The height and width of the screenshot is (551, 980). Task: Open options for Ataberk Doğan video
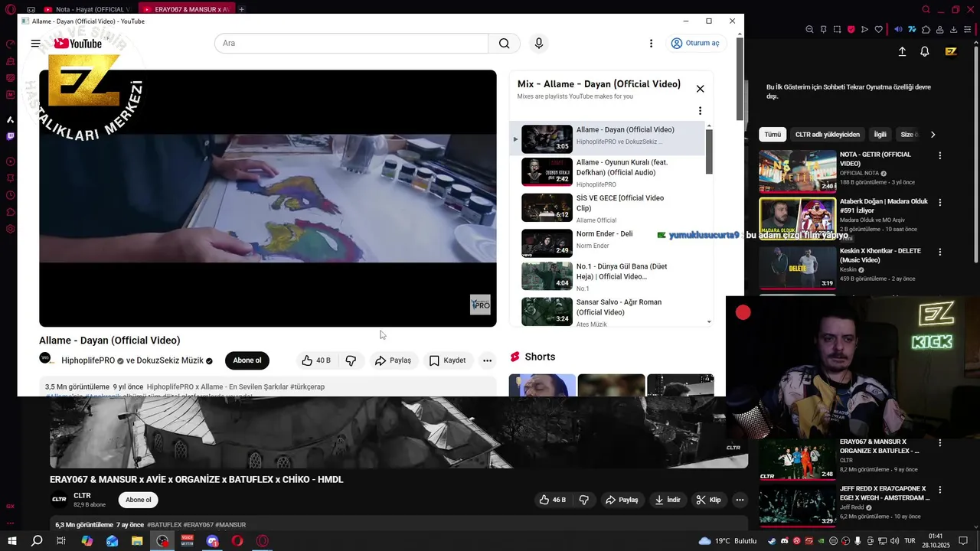pos(940,203)
